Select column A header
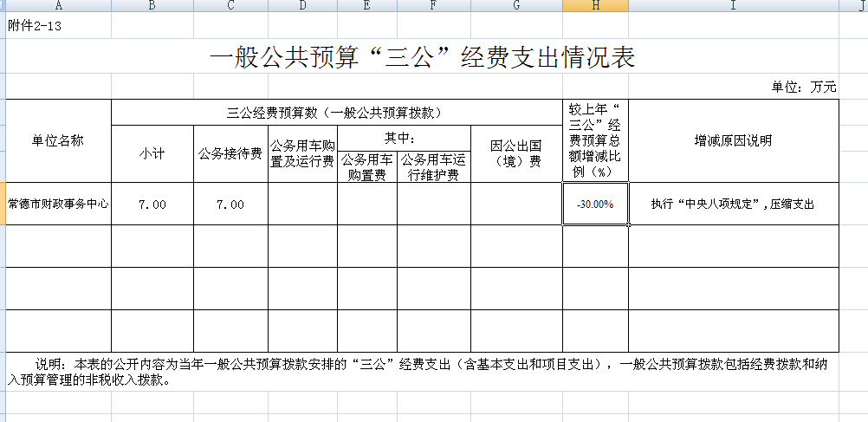 coord(58,7)
